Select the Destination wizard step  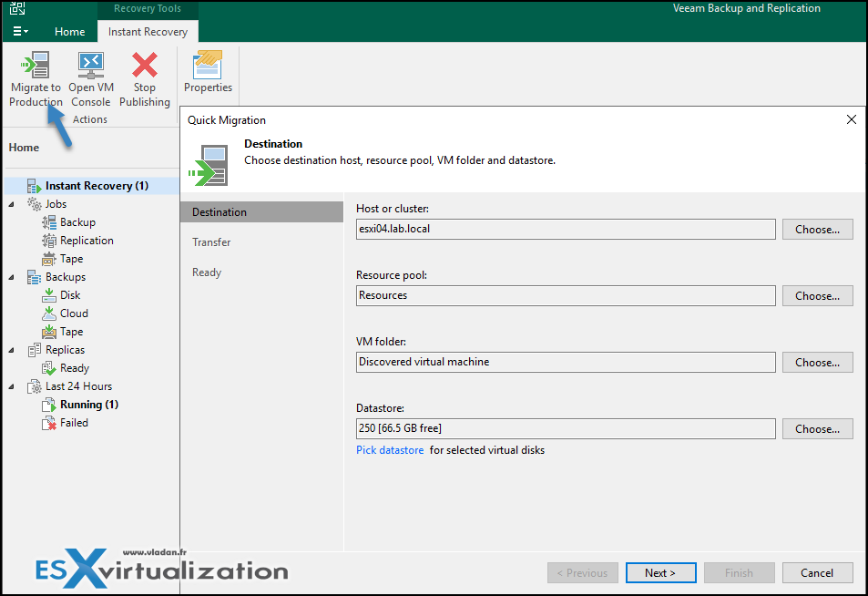click(261, 212)
